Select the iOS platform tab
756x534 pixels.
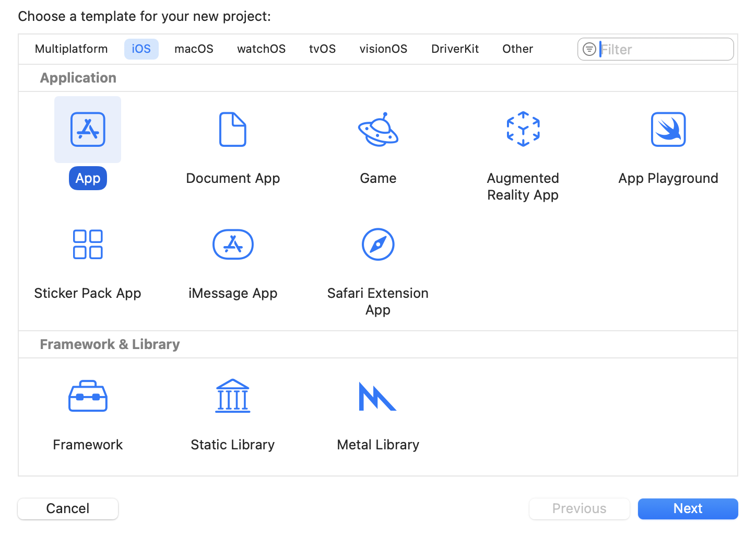[141, 49]
